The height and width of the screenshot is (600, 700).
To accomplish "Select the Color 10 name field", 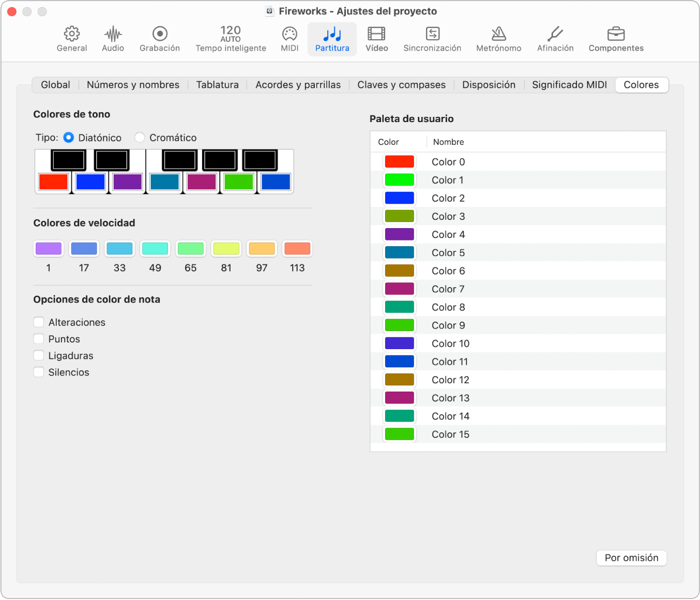I will 451,343.
